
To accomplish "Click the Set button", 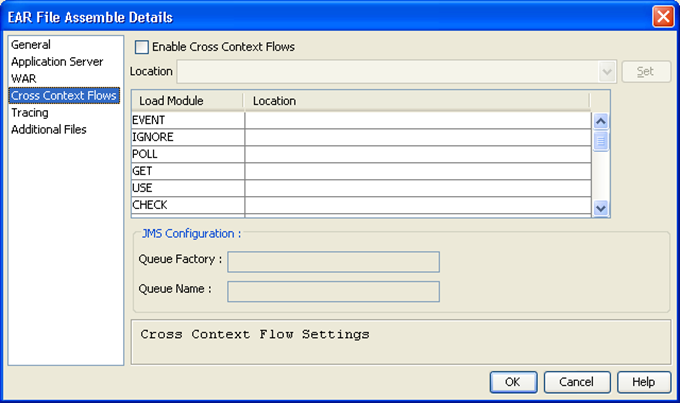I will coord(646,72).
